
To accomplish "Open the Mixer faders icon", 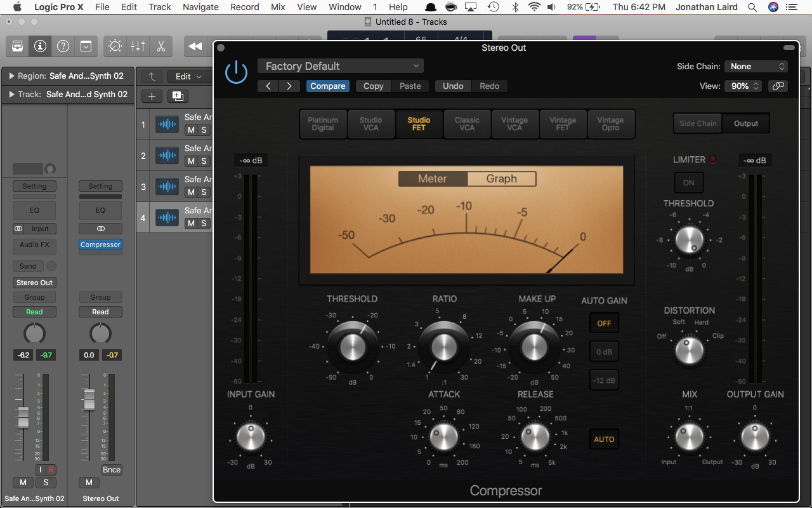I will pyautogui.click(x=138, y=46).
